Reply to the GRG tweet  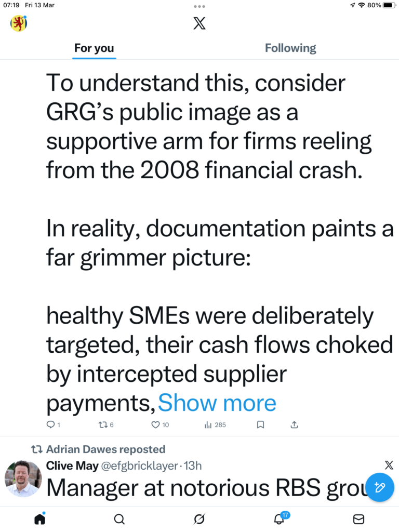coord(51,424)
